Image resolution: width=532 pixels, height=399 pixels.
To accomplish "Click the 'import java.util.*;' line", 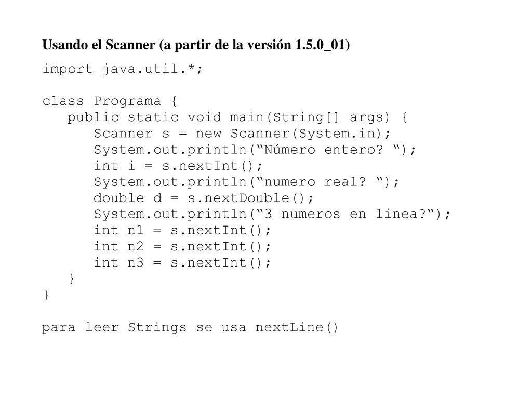I will 123,69.
